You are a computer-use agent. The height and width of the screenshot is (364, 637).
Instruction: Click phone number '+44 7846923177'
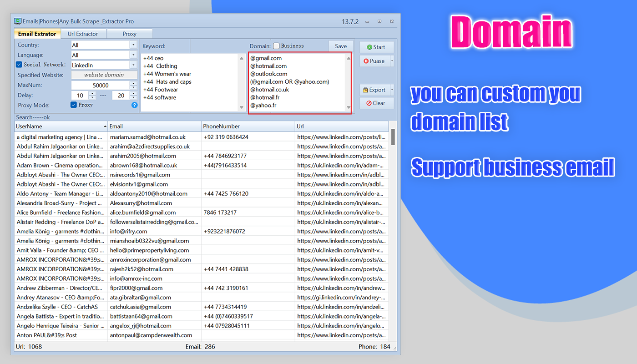pyautogui.click(x=225, y=156)
